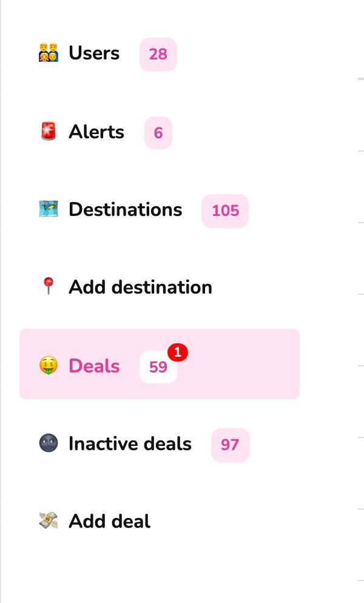
Task: Choose Add deal from the sidebar
Action: (109, 521)
